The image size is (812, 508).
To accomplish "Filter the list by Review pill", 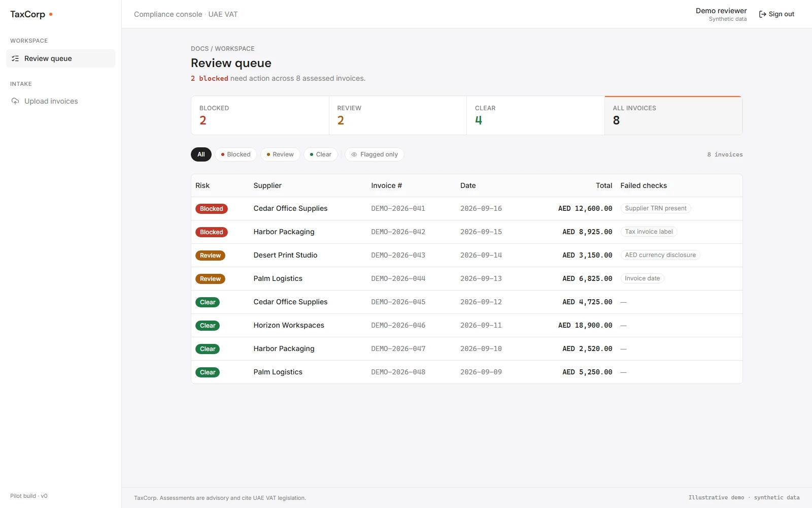I will (x=280, y=154).
